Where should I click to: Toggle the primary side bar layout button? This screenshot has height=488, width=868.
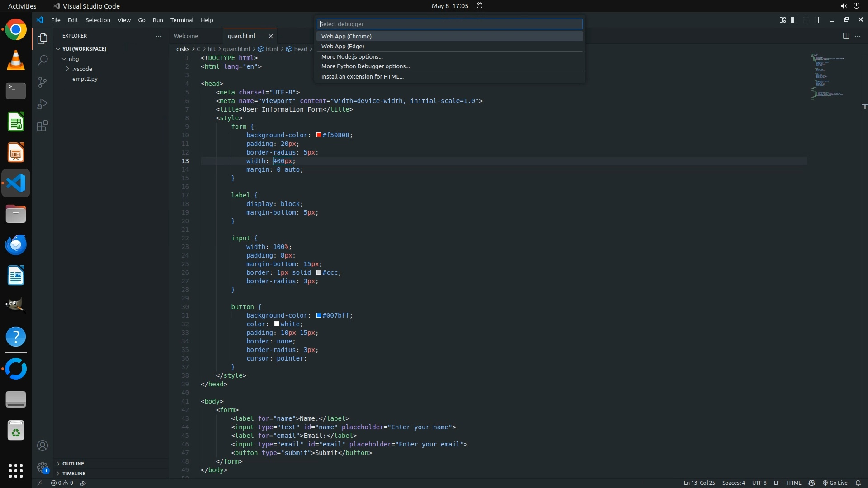(794, 20)
